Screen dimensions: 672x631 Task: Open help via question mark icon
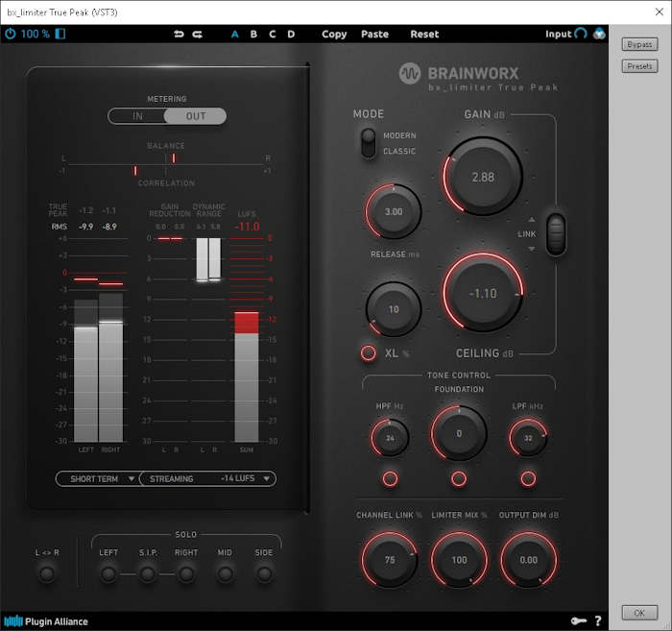pyautogui.click(x=598, y=620)
